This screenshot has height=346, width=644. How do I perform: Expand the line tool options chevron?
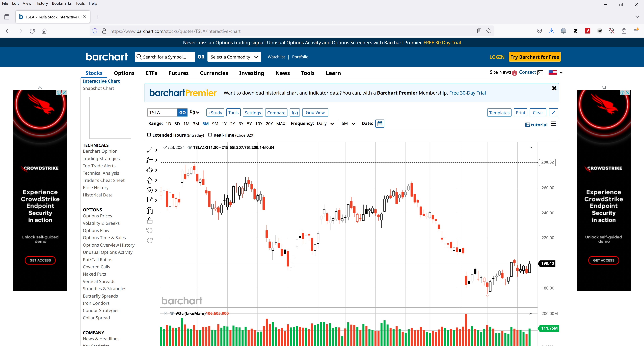point(156,150)
